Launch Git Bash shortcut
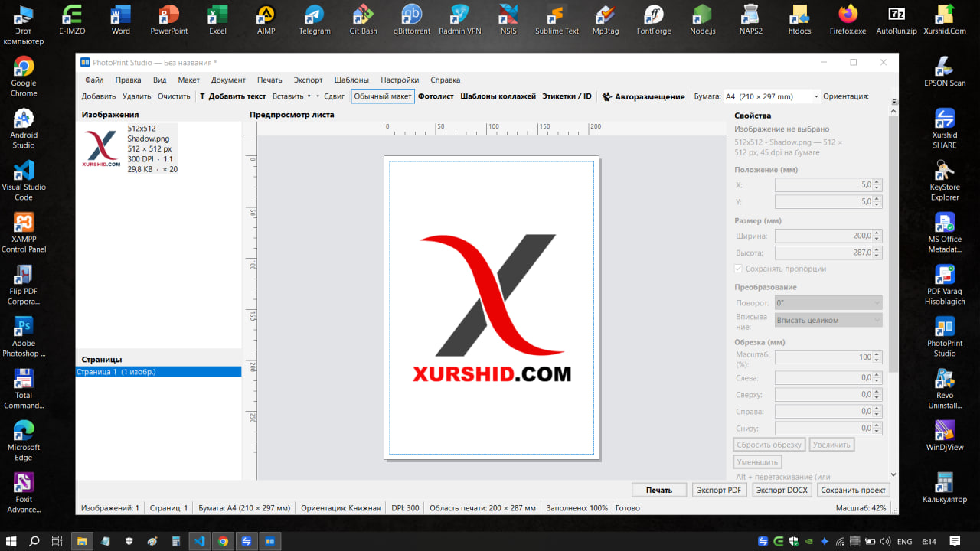This screenshot has height=551, width=980. [363, 19]
